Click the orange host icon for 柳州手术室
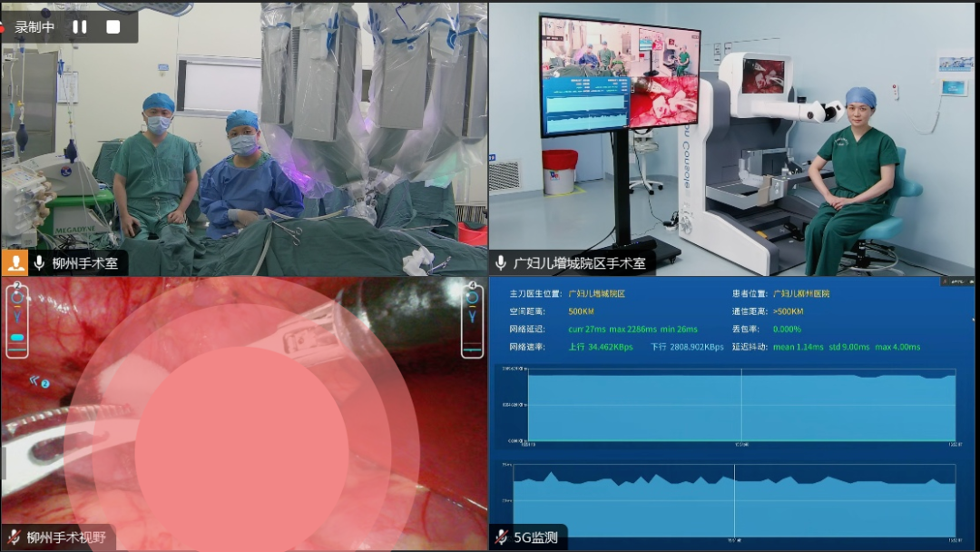This screenshot has height=552, width=980. pos(15,263)
